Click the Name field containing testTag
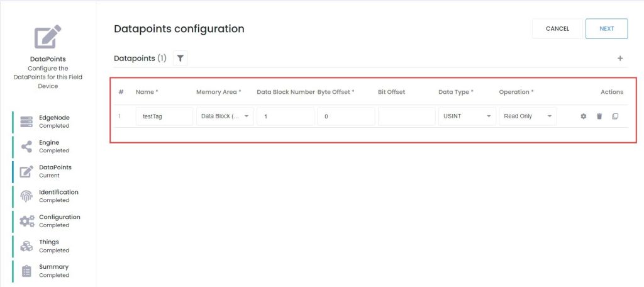Screen dimensions: 644x287 tap(164, 116)
